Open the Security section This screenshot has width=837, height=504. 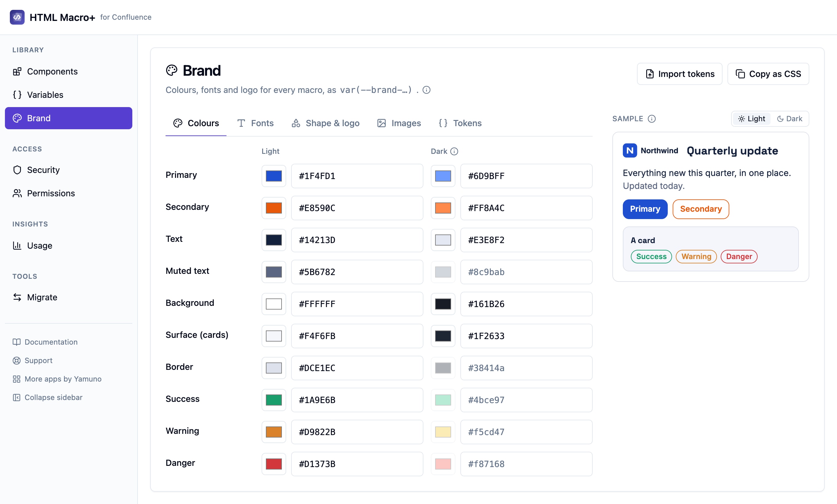pos(69,170)
